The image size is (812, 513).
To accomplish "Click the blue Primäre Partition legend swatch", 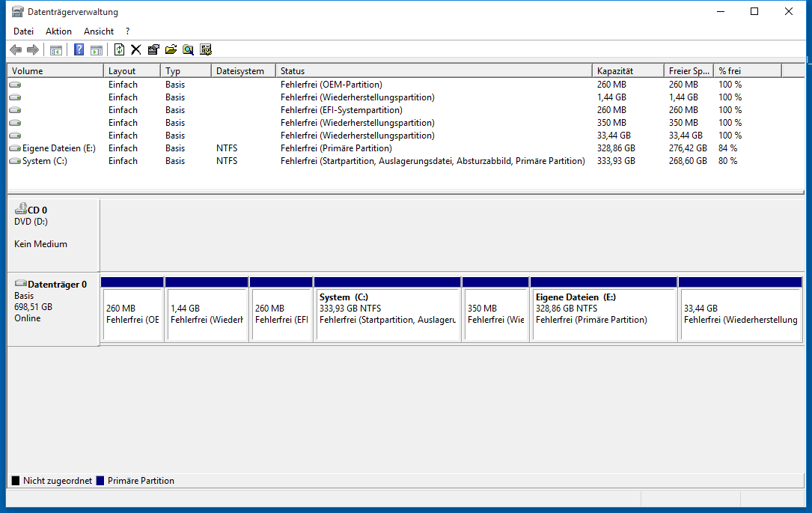I will coord(100,481).
